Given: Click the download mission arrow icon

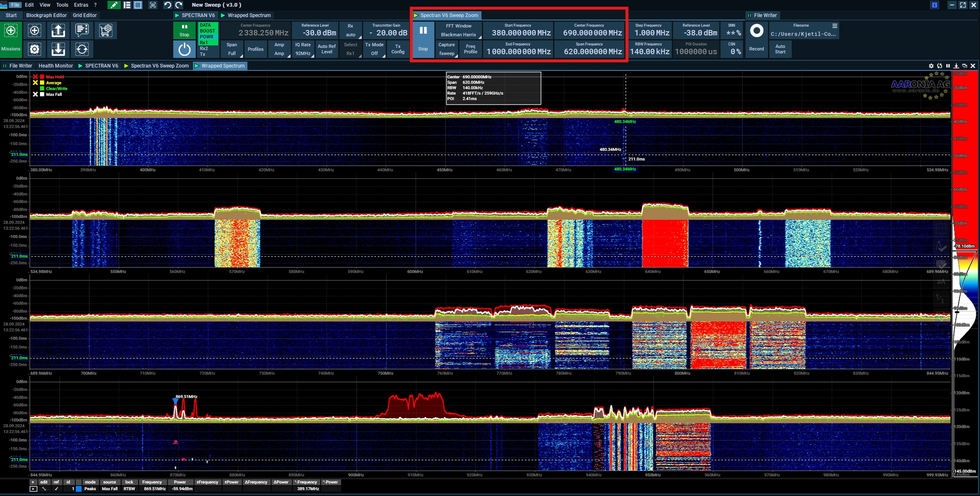Looking at the screenshot, I should coord(58,49).
